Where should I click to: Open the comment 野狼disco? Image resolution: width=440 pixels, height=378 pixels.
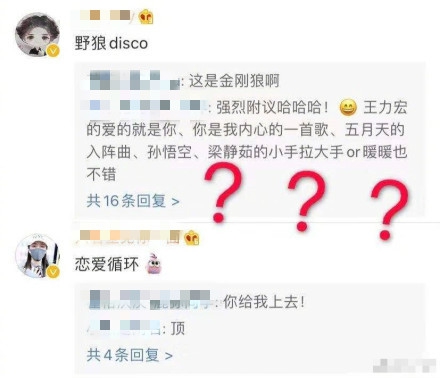(111, 43)
